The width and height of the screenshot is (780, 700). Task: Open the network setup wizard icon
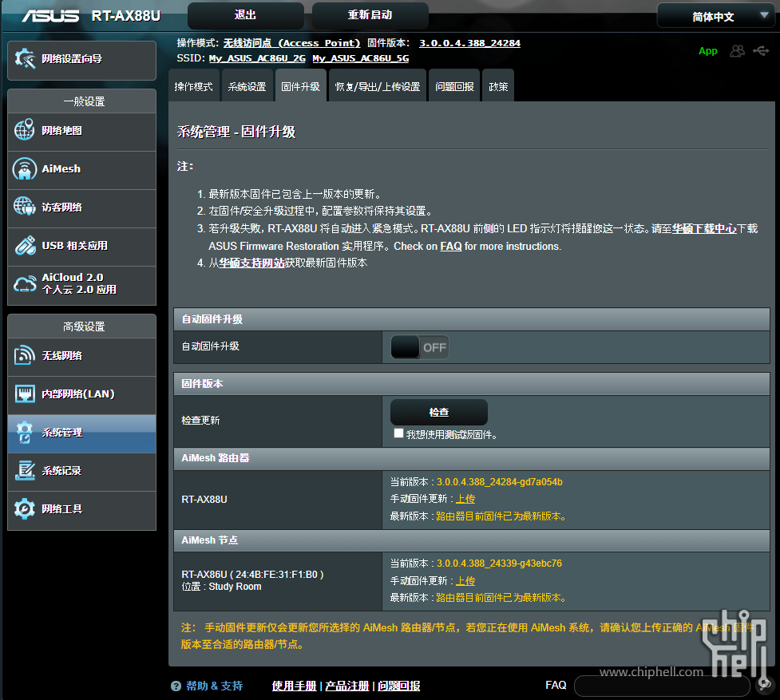click(25, 58)
